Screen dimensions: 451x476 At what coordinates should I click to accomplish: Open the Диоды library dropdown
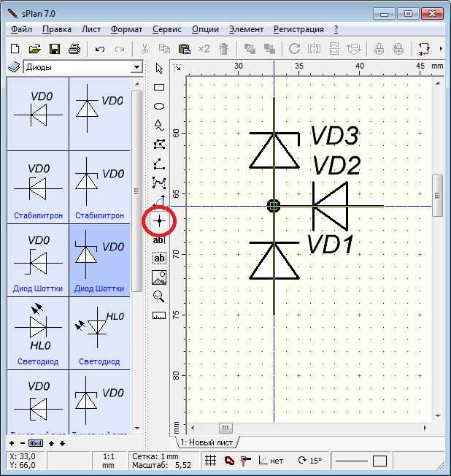(137, 67)
